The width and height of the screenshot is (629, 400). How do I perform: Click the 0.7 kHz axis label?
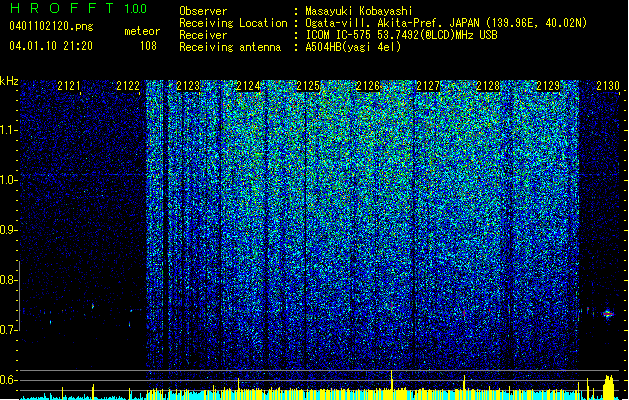click(x=9, y=330)
